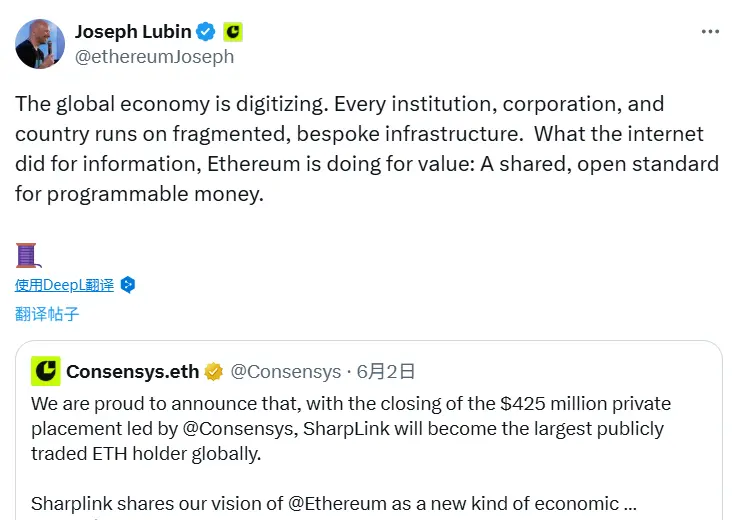
Task: Click the main tweet text about Ethereum
Action: (x=366, y=148)
